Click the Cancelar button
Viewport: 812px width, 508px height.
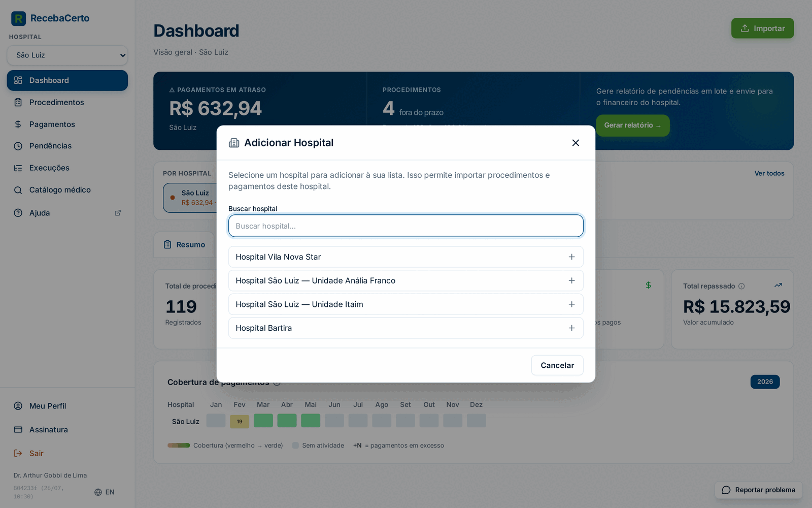[557, 365]
